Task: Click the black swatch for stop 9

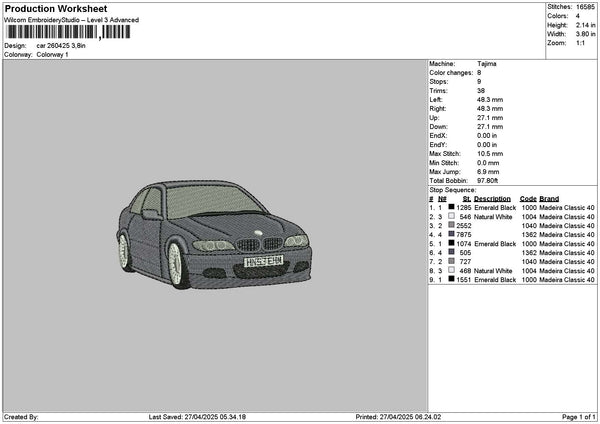Action: tap(452, 279)
